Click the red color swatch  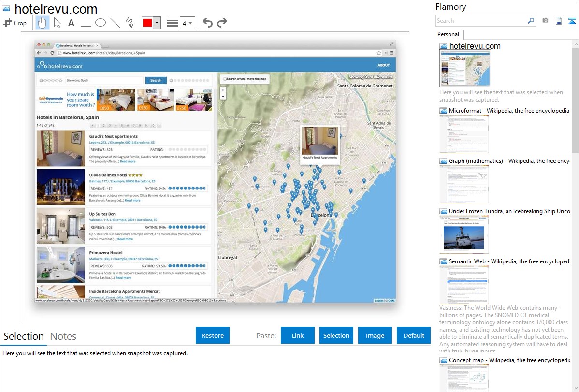tap(147, 23)
